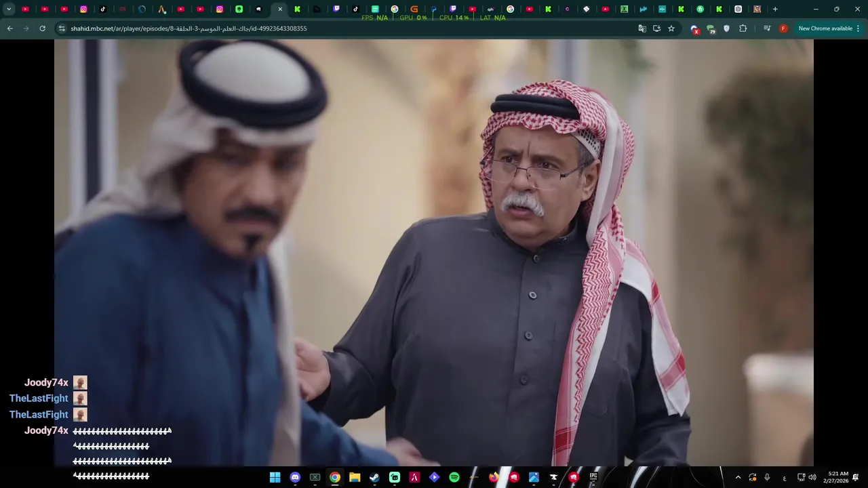Open the Extensions puzzle-piece menu

click(x=743, y=28)
